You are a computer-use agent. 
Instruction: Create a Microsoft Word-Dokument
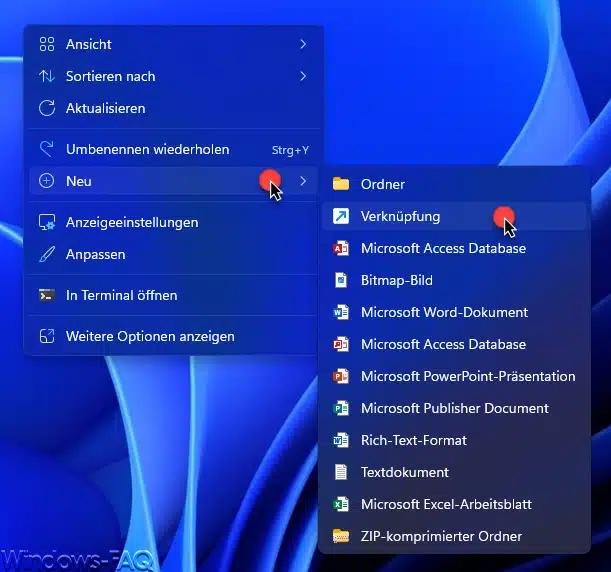tap(454, 312)
